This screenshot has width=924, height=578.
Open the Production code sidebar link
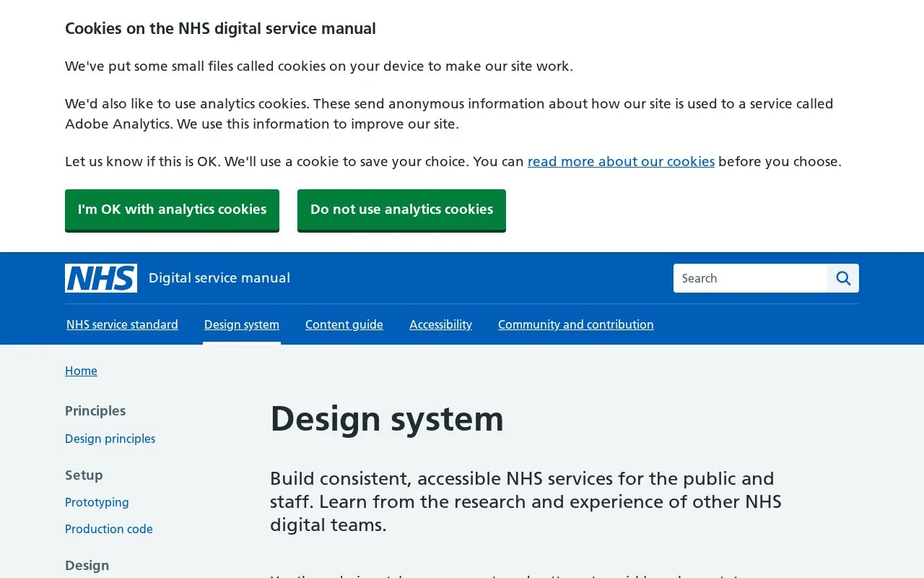coord(109,529)
